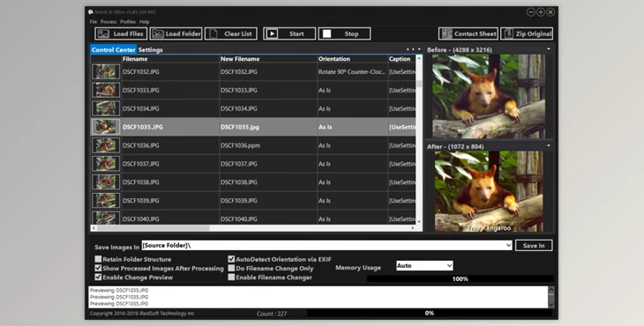644x326 pixels.
Task: Expand the Save Images In dropdown
Action: tap(508, 245)
